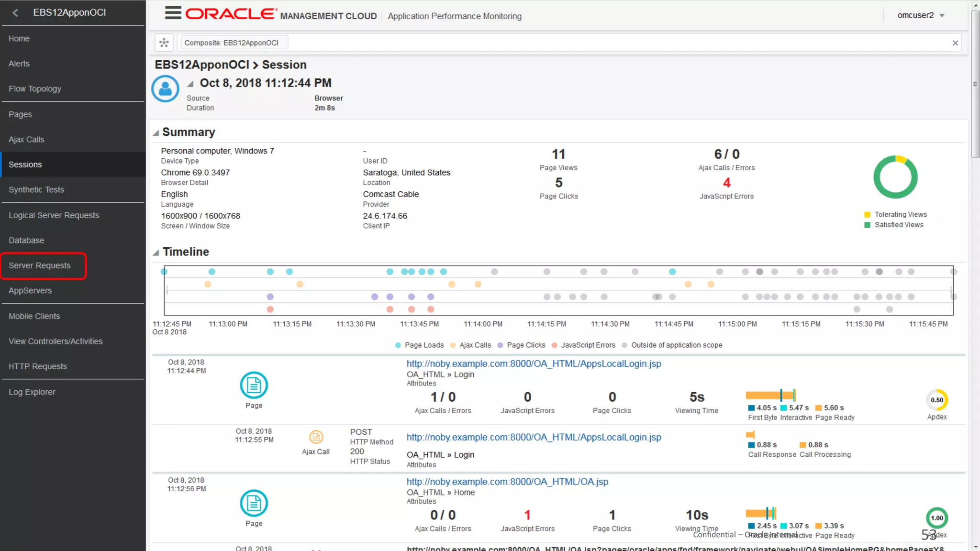Click the Oracle Management Cloud logo
The width and height of the screenshot is (980, 551).
click(x=280, y=14)
